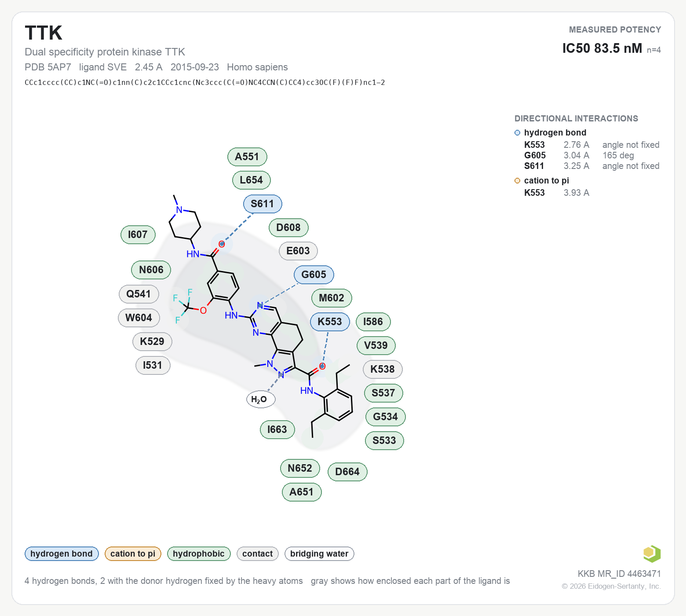Click the H2O bridging water node
Image resolution: width=686 pixels, height=616 pixels.
click(x=261, y=400)
